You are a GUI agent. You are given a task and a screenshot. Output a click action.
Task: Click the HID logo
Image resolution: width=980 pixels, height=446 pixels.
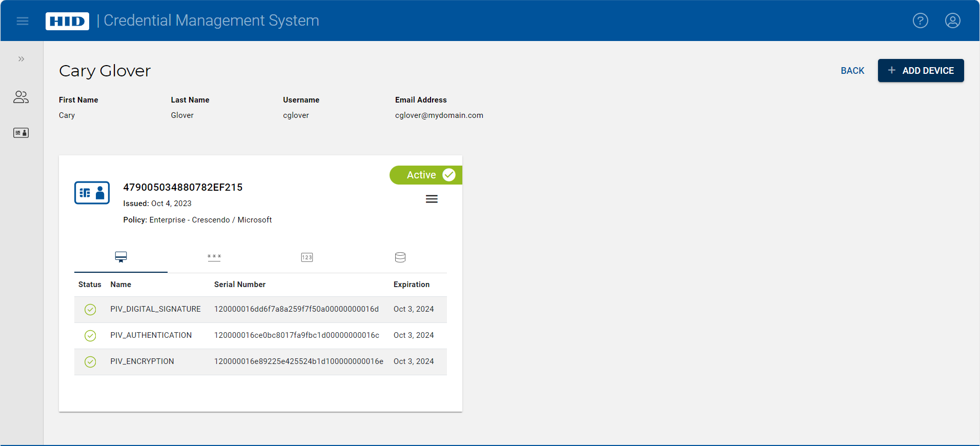pyautogui.click(x=67, y=21)
